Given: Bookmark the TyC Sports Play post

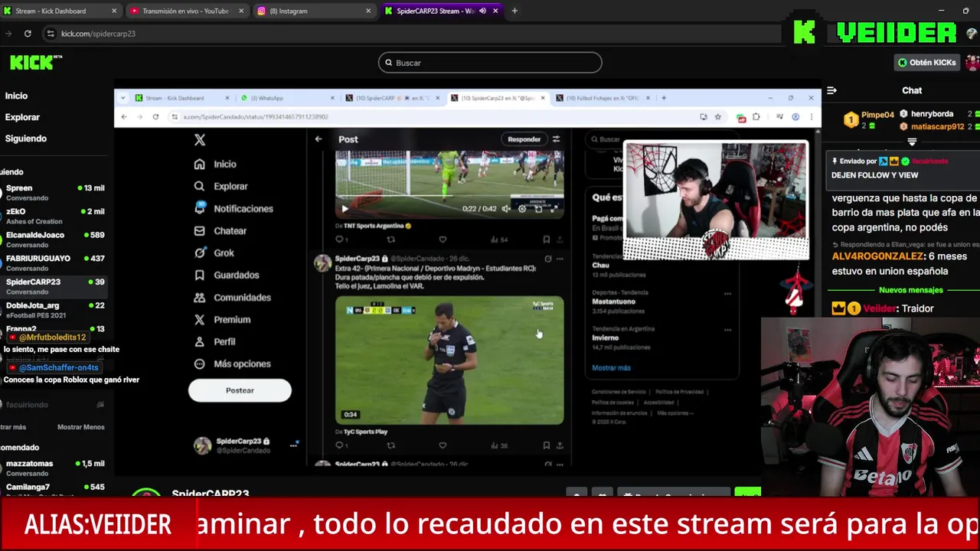Looking at the screenshot, I should click(546, 445).
